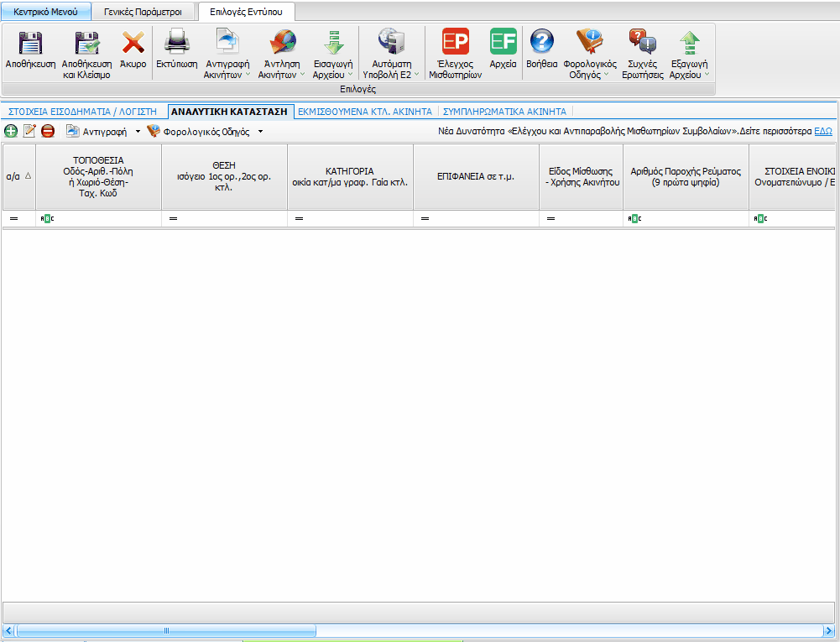Add new row with green plus icon

coord(11,131)
